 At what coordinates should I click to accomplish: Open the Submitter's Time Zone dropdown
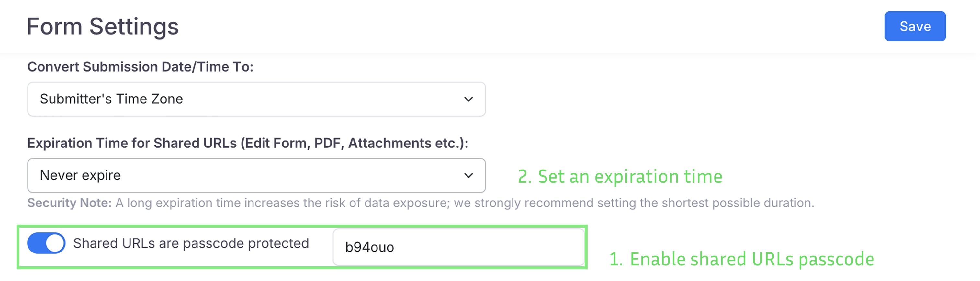(256, 99)
